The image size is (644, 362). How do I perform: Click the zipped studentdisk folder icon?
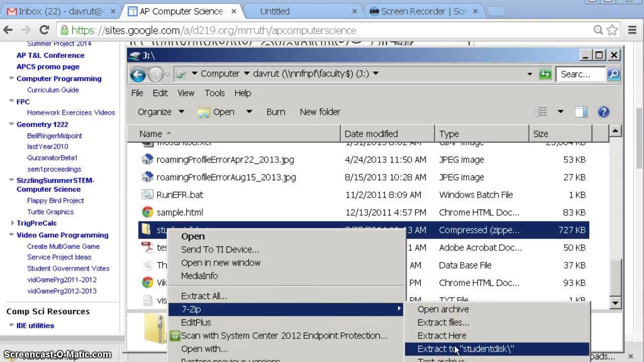pyautogui.click(x=147, y=230)
